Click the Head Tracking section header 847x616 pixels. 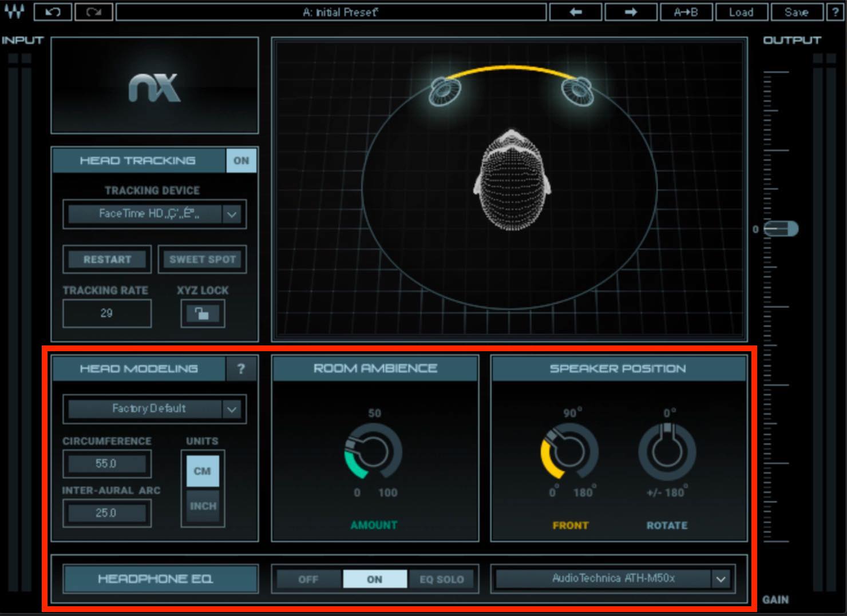[x=138, y=161]
